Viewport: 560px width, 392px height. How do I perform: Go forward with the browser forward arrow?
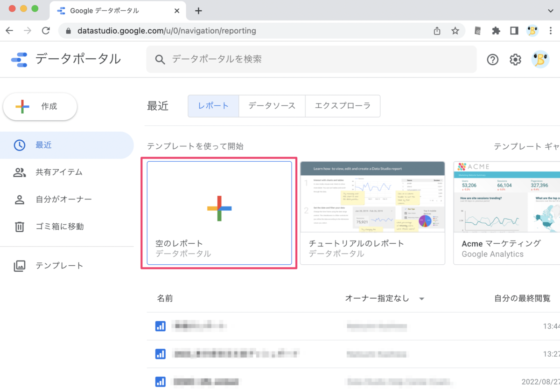click(28, 31)
